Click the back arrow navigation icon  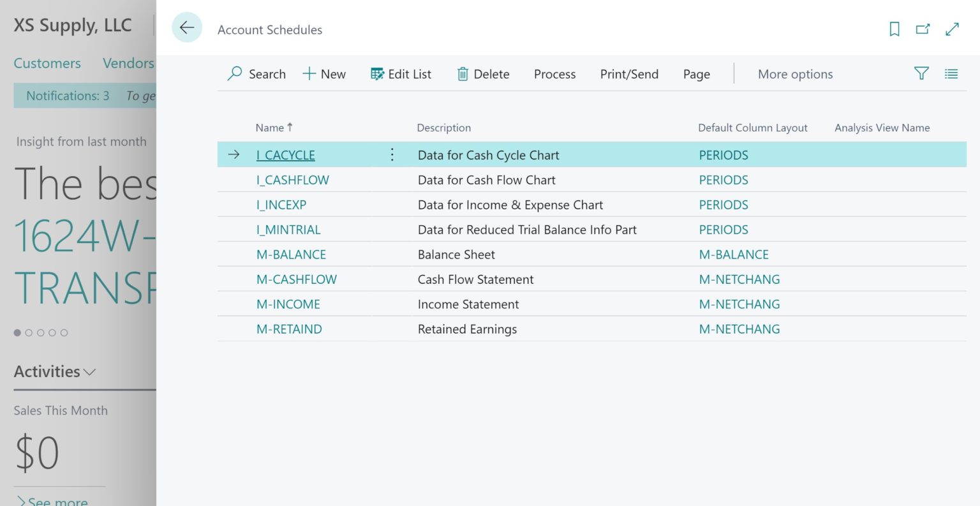(x=187, y=27)
